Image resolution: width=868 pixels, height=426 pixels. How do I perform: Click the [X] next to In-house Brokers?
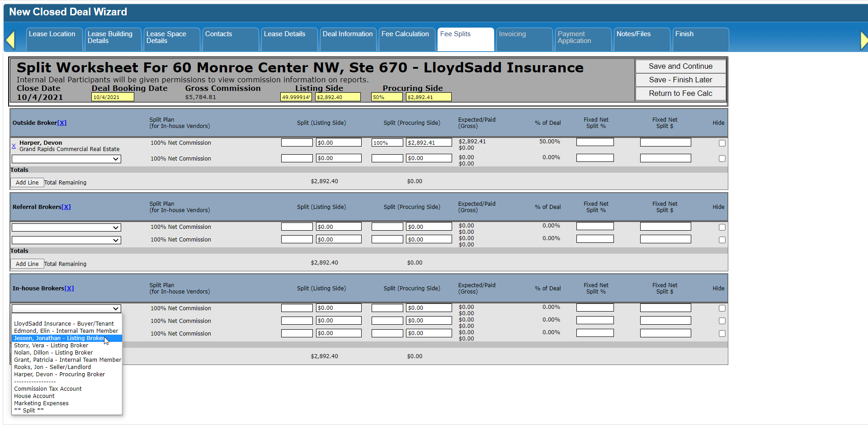click(69, 289)
